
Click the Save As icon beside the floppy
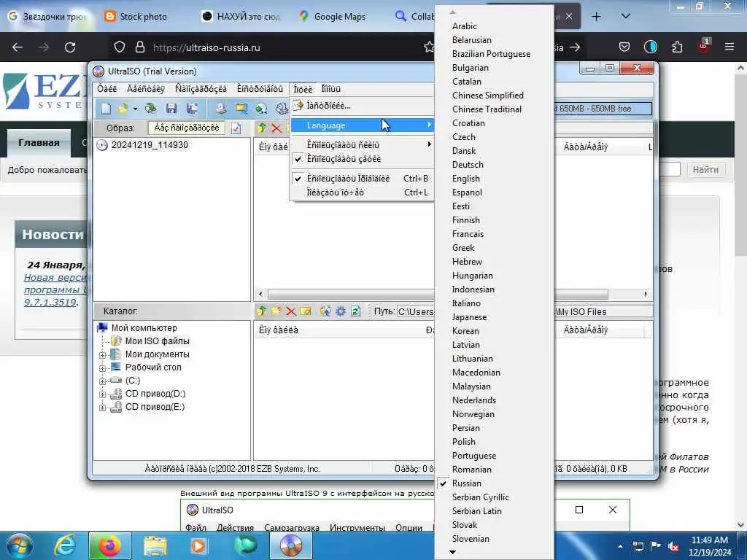192,109
